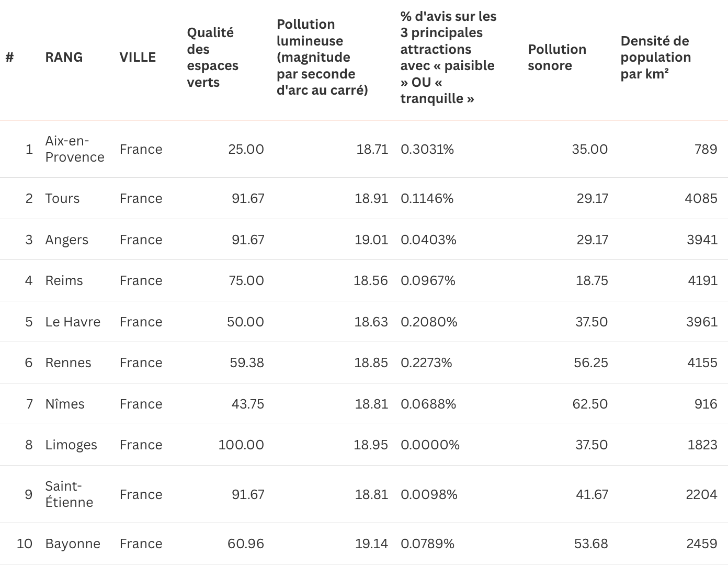Select Le Havre in the table
Image resolution: width=728 pixels, height=566 pixels.
pos(73,322)
